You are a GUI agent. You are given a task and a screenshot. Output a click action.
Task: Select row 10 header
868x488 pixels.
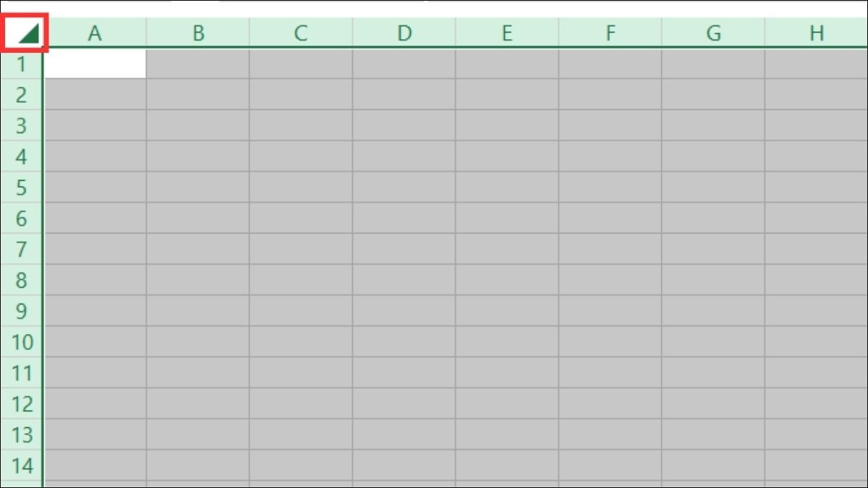[x=21, y=341]
